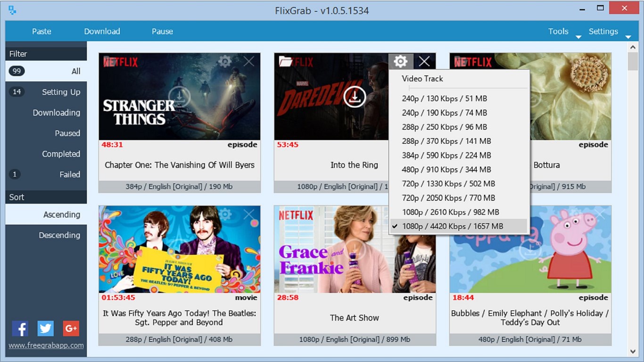
Task: Click the Google Plus icon
Action: click(x=71, y=328)
